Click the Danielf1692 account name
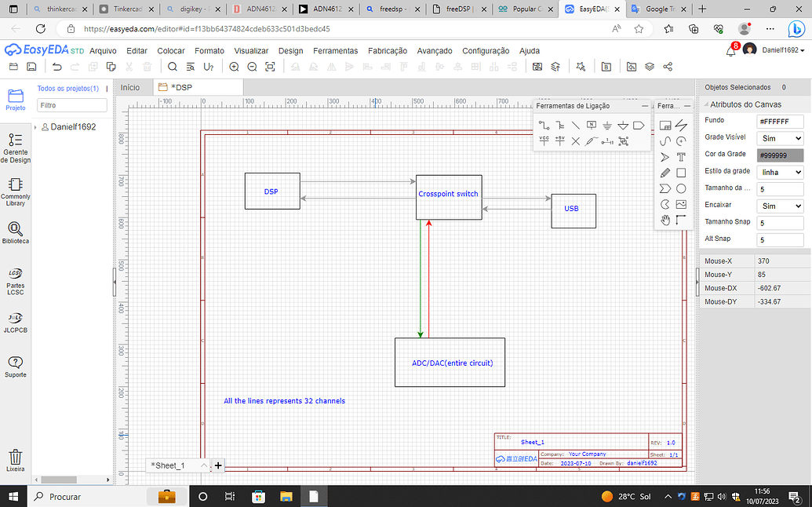Screen dimensions: 812x507 (781, 50)
